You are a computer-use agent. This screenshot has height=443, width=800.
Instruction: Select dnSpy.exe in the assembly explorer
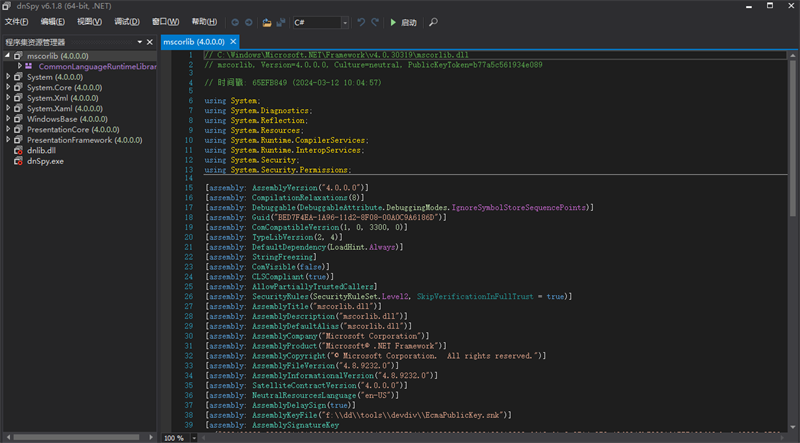click(44, 161)
